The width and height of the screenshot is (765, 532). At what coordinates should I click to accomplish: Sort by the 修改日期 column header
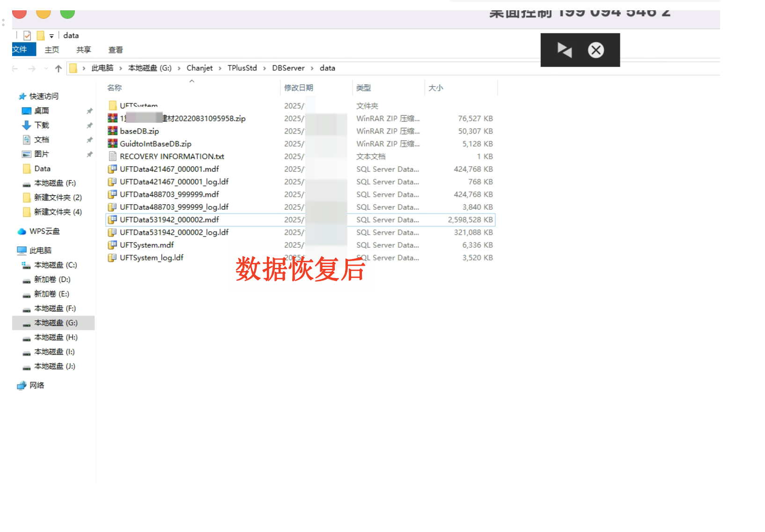tap(299, 88)
